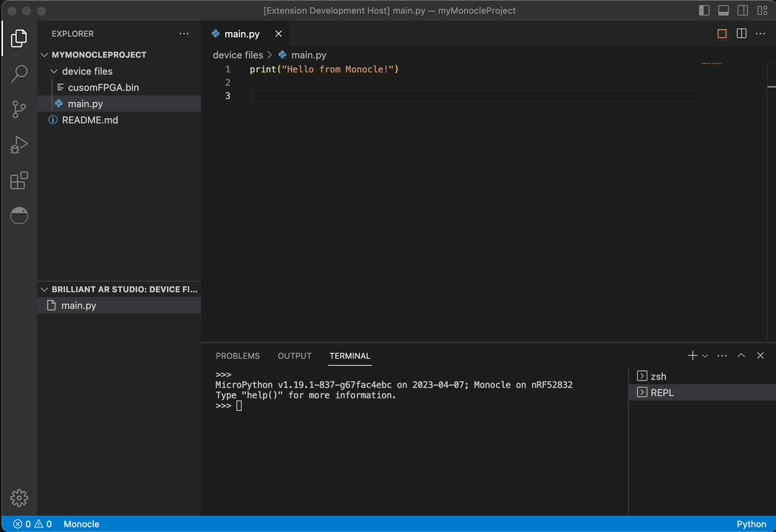Click the Monocle status bar item

coord(81,524)
